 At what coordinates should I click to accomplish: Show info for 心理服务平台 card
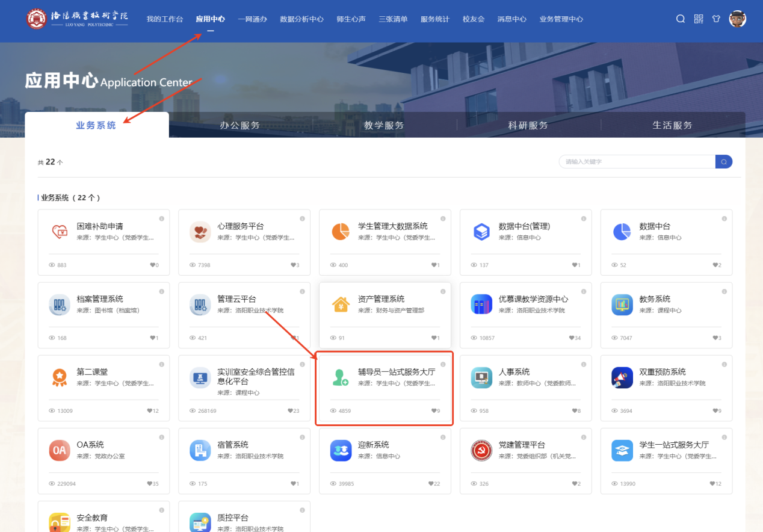click(302, 218)
